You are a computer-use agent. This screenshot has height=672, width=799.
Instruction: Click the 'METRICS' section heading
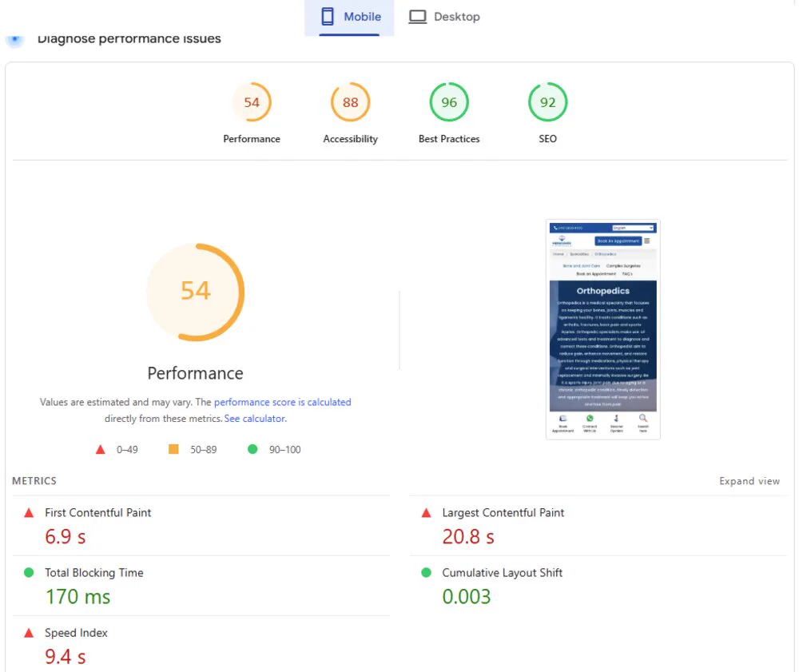(34, 481)
